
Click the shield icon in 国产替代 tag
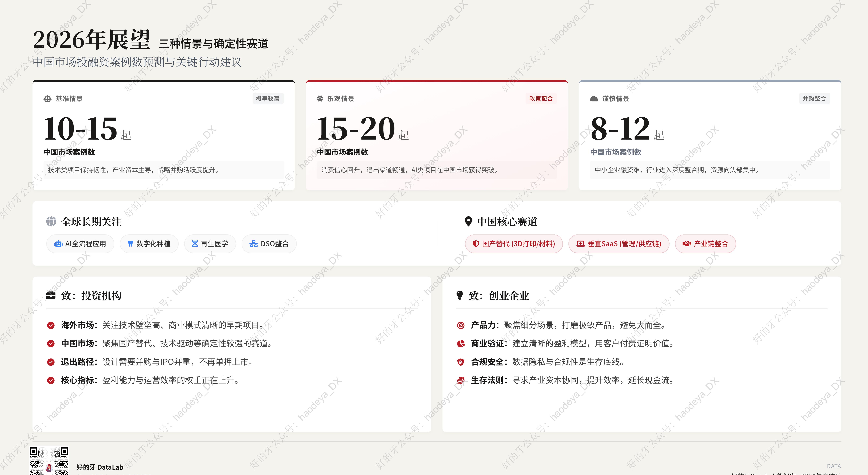[x=476, y=244]
